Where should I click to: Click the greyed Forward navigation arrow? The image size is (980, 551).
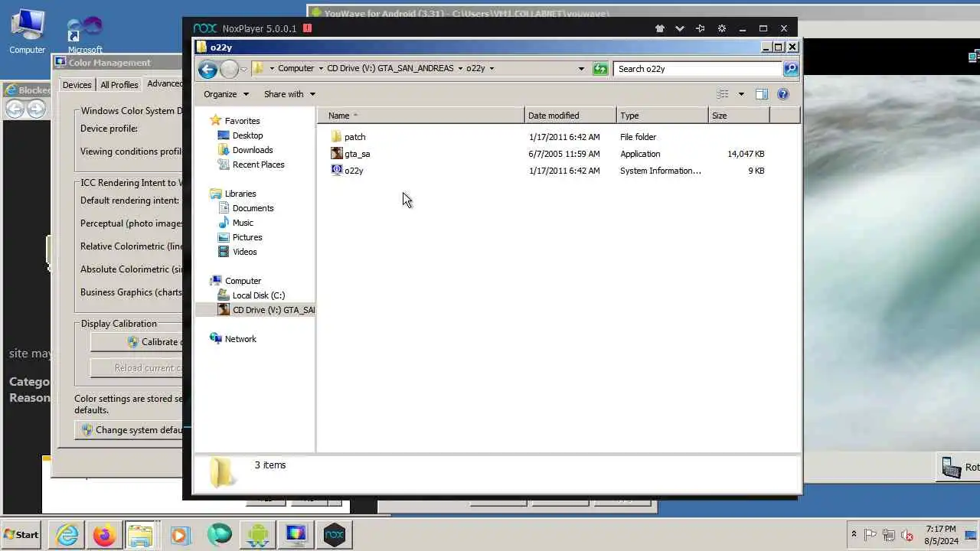(229, 69)
